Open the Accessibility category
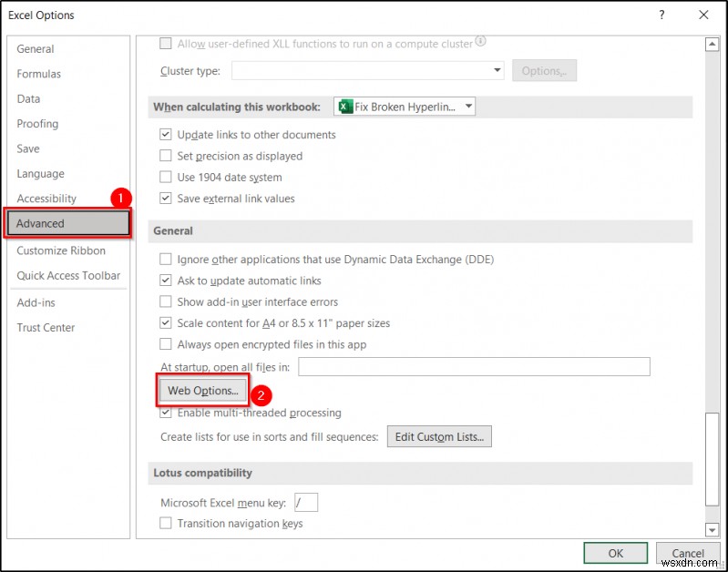Screen dimensions: 728x572 tap(46, 199)
